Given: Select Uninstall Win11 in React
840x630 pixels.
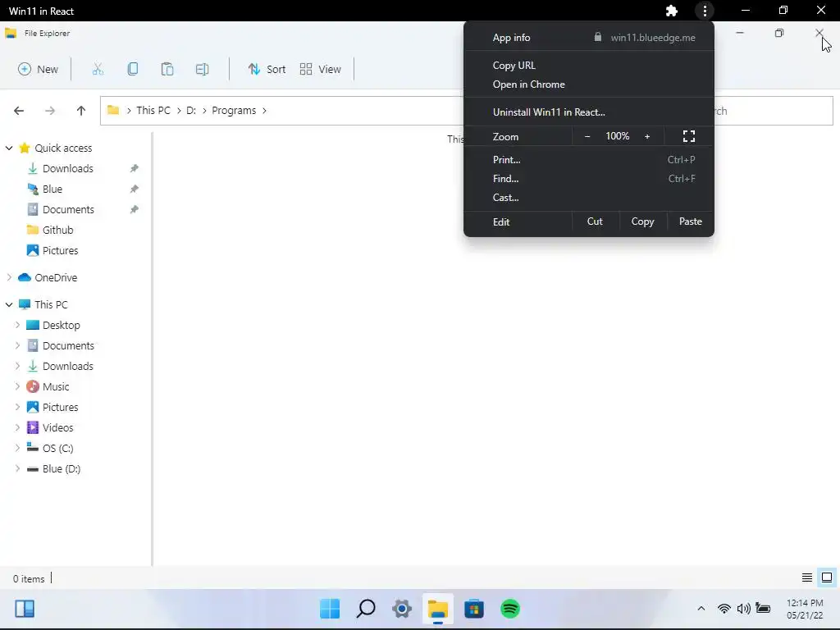Looking at the screenshot, I should pos(589,112).
